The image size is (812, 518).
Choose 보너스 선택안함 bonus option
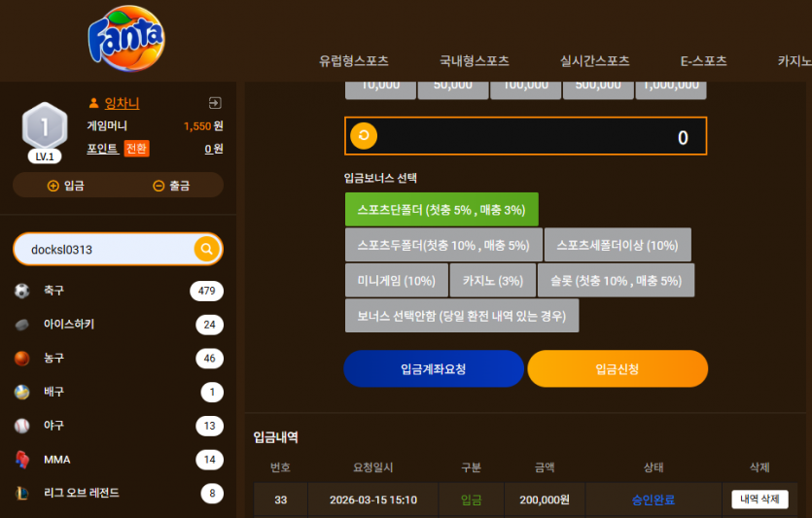click(462, 316)
